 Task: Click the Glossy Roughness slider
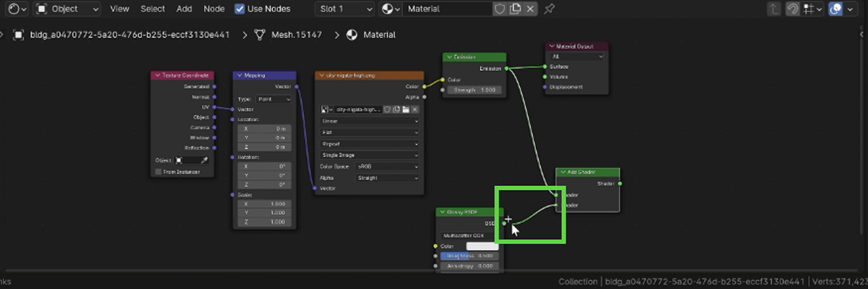pyautogui.click(x=469, y=256)
